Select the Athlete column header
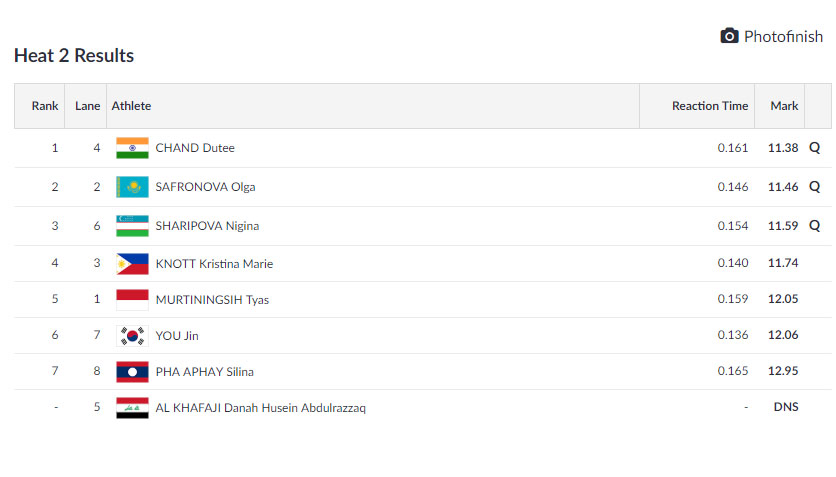 pos(131,106)
